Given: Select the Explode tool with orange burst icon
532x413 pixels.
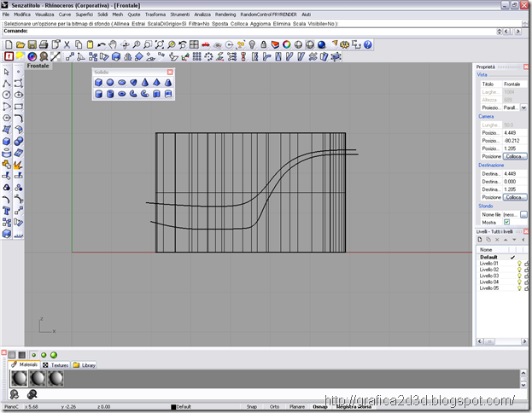Looking at the screenshot, I should pos(18,165).
